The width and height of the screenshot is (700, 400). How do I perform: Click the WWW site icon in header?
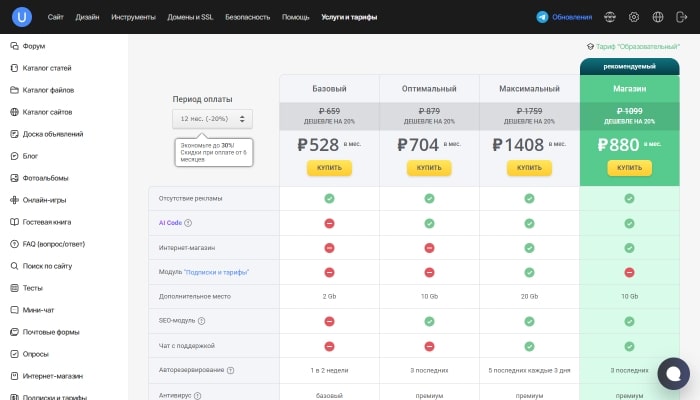click(610, 17)
